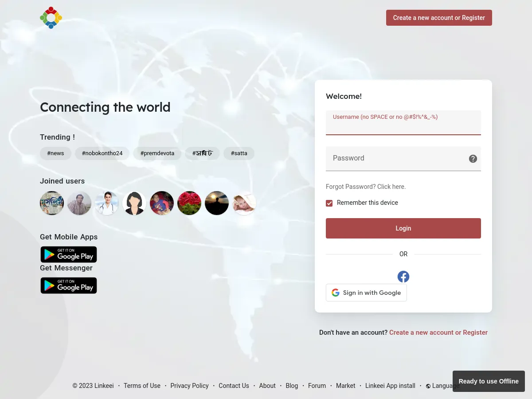Viewport: 532px width, 399px height.
Task: Select the #news trending hashtag
Action: point(55,153)
